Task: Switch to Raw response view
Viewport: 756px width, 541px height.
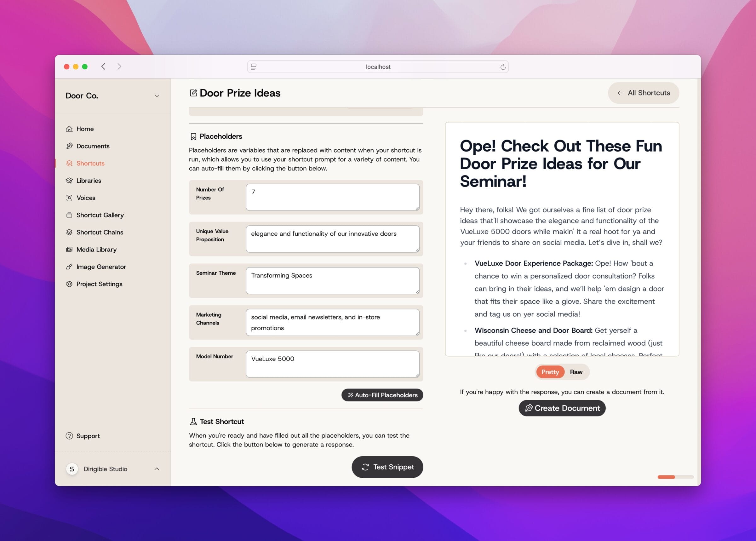Action: tap(576, 371)
